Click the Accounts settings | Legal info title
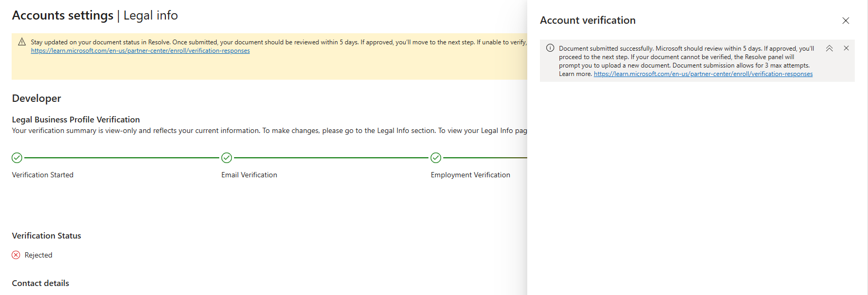Viewport: 868px width, 295px height. pyautogui.click(x=95, y=15)
